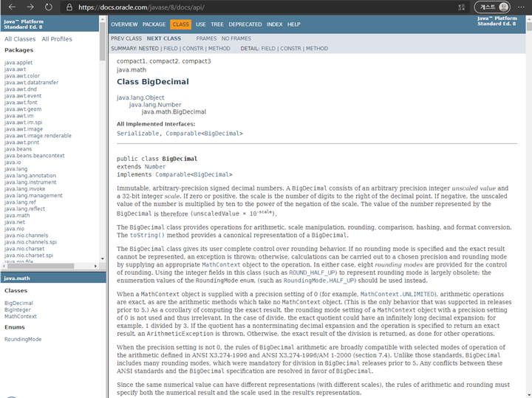
Task: Open the java.awt.geom package
Action: click(x=23, y=109)
